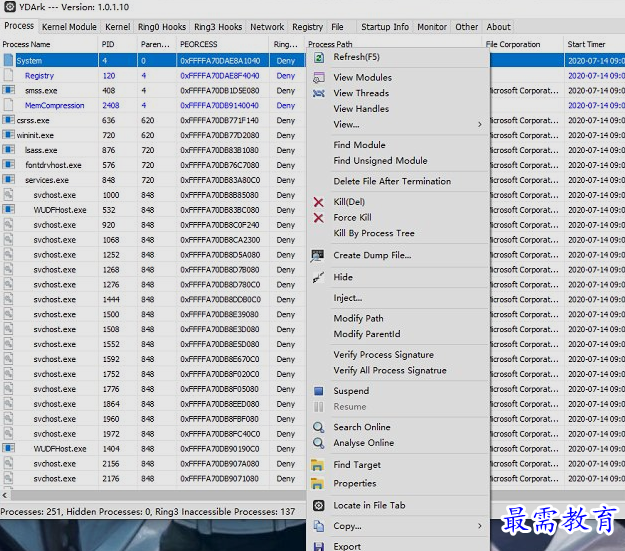Click address 0xFFFFA70DB90190C0 of WUDFHost.exe
625x551 pixels.
click(220, 449)
